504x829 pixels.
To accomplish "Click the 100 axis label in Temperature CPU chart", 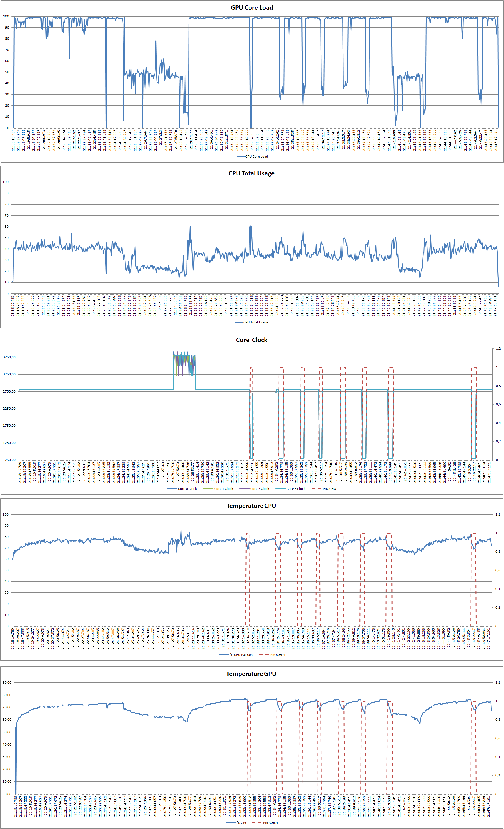I will tap(6, 514).
